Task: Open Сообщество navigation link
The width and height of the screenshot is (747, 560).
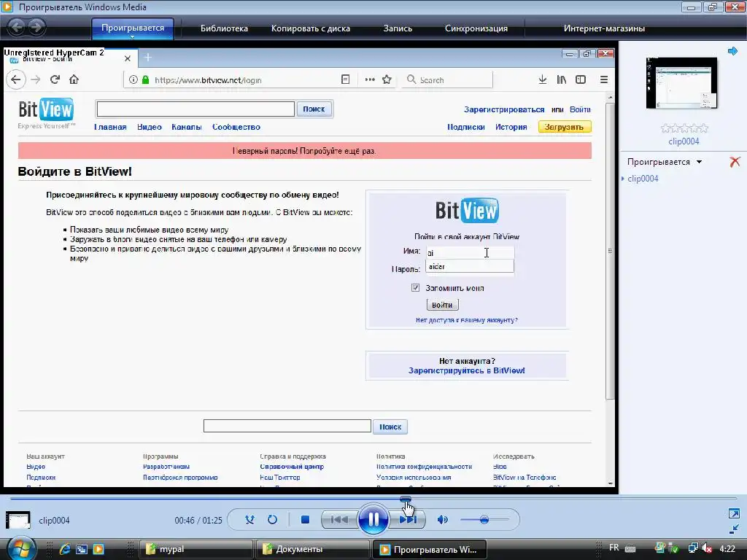Action: click(x=236, y=127)
